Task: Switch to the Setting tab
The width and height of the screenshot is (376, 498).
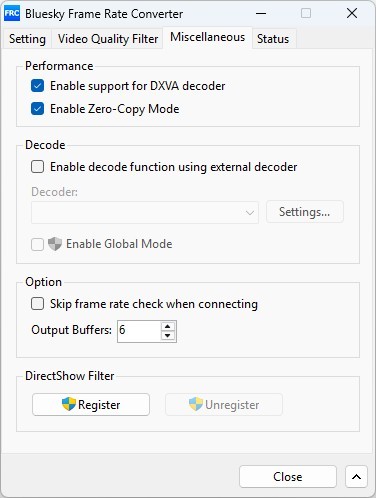Action: click(x=27, y=39)
